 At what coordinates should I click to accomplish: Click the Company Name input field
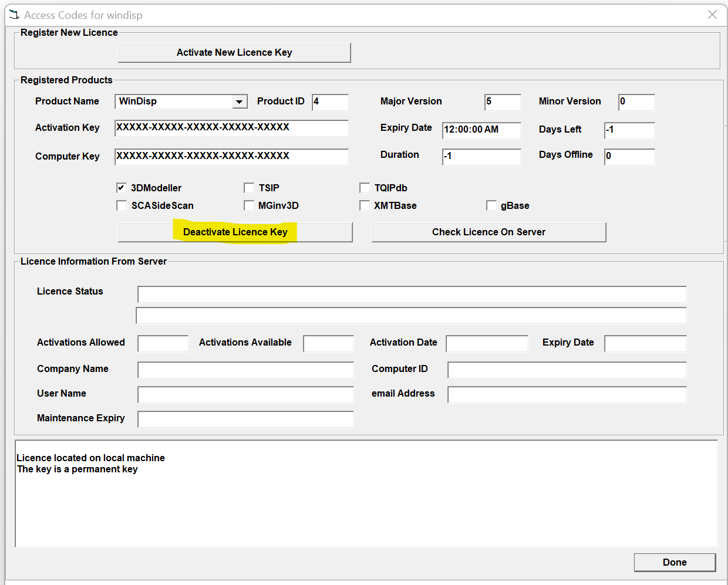[245, 370]
